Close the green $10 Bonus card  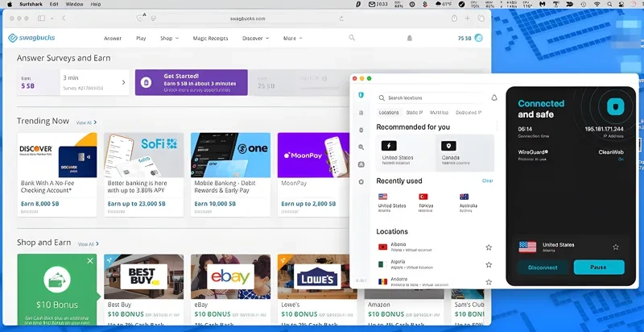[90, 261]
